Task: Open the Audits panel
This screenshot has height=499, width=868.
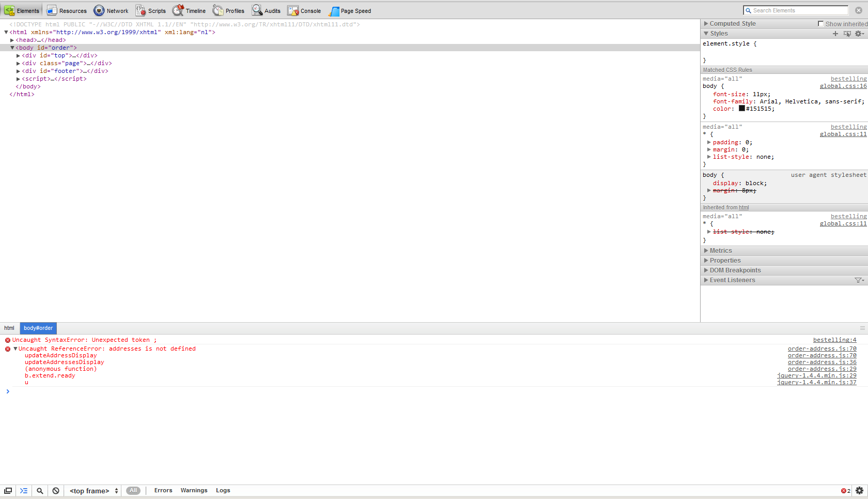Action: [x=266, y=10]
